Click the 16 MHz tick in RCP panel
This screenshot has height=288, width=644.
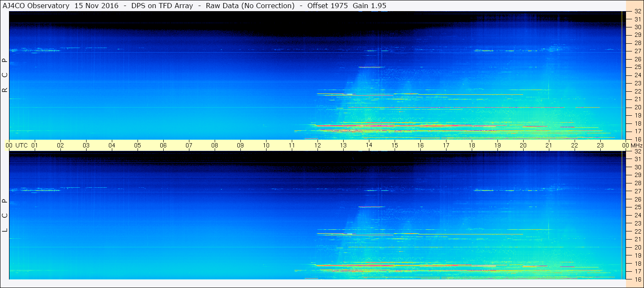click(x=638, y=139)
